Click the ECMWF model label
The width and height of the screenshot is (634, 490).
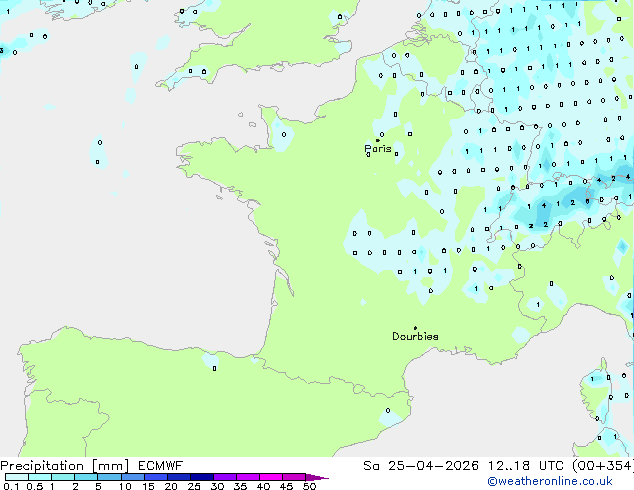point(161,466)
